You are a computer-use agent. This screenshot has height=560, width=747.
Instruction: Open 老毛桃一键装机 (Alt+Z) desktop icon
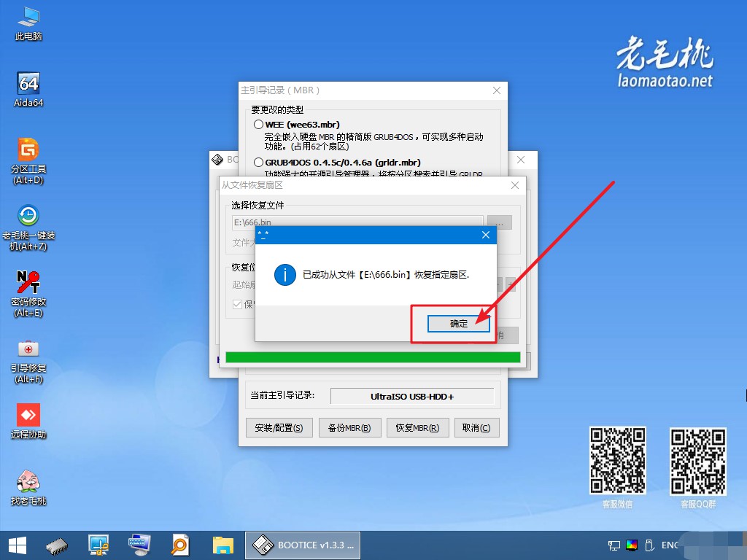[x=28, y=227]
